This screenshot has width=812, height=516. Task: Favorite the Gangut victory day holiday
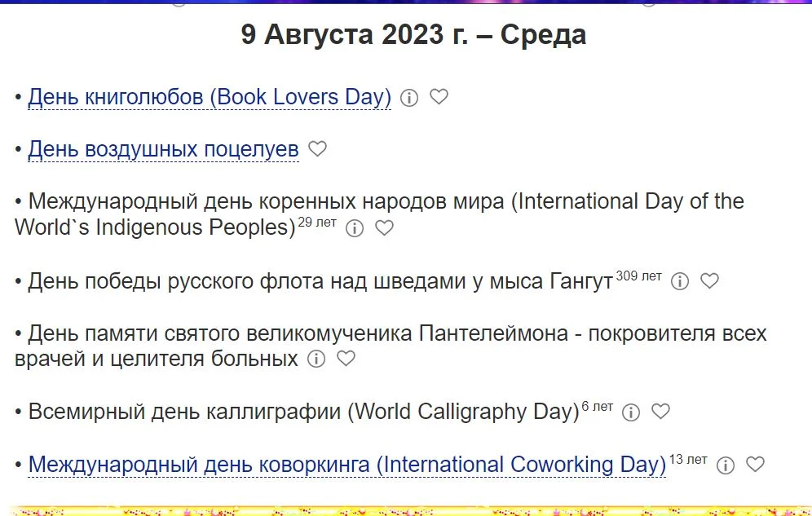708,281
